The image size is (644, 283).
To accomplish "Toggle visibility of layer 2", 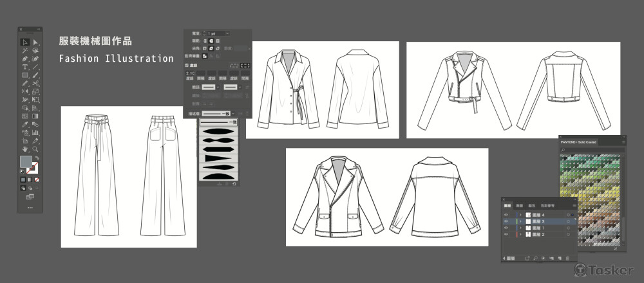I will pyautogui.click(x=506, y=235).
